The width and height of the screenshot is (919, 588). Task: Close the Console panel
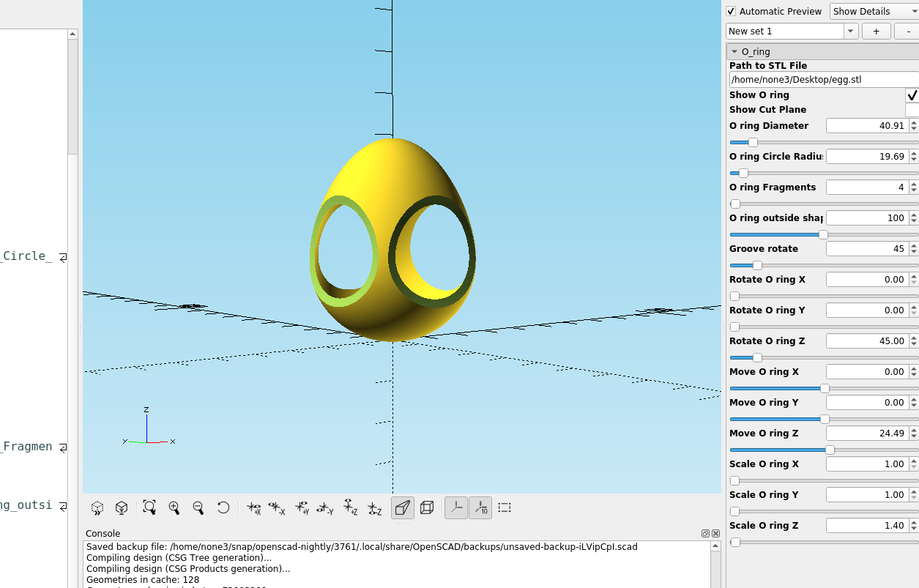[x=715, y=534]
